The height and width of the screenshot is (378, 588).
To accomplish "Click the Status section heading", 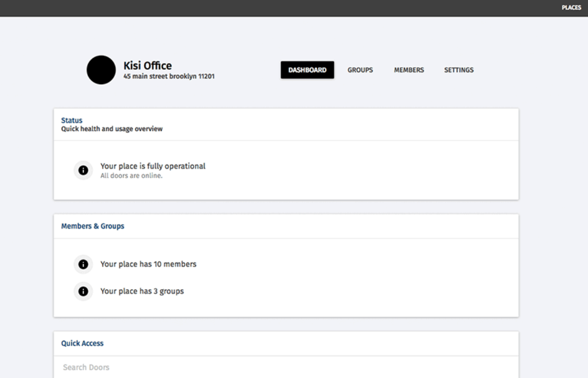I will [72, 121].
